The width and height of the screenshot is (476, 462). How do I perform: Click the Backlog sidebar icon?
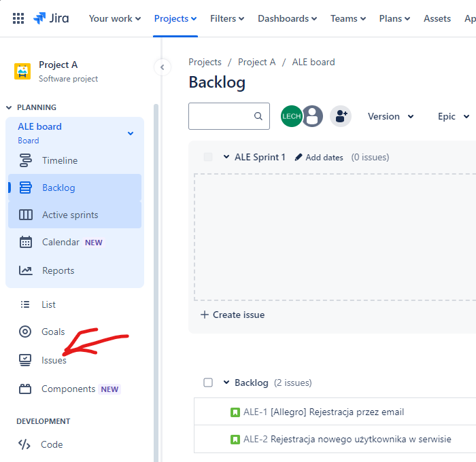click(26, 188)
